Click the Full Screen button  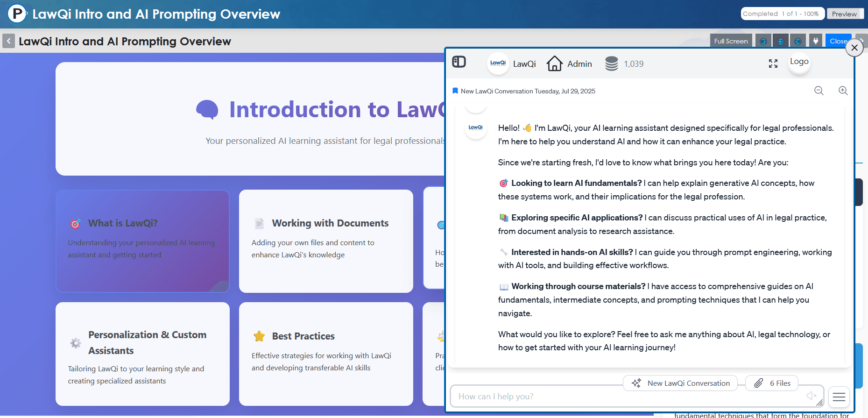(x=731, y=41)
